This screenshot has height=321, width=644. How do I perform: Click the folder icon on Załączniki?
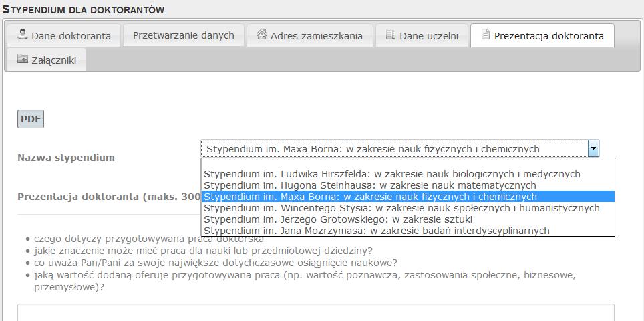[x=23, y=58]
